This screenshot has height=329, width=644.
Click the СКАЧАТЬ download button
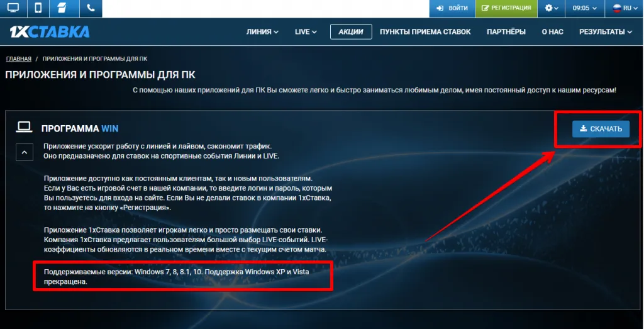coord(601,129)
